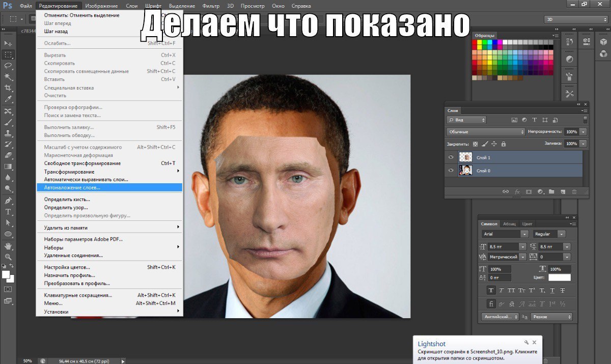The width and height of the screenshot is (611, 364).
Task: Toggle lock transparent pixels
Action: (476, 144)
